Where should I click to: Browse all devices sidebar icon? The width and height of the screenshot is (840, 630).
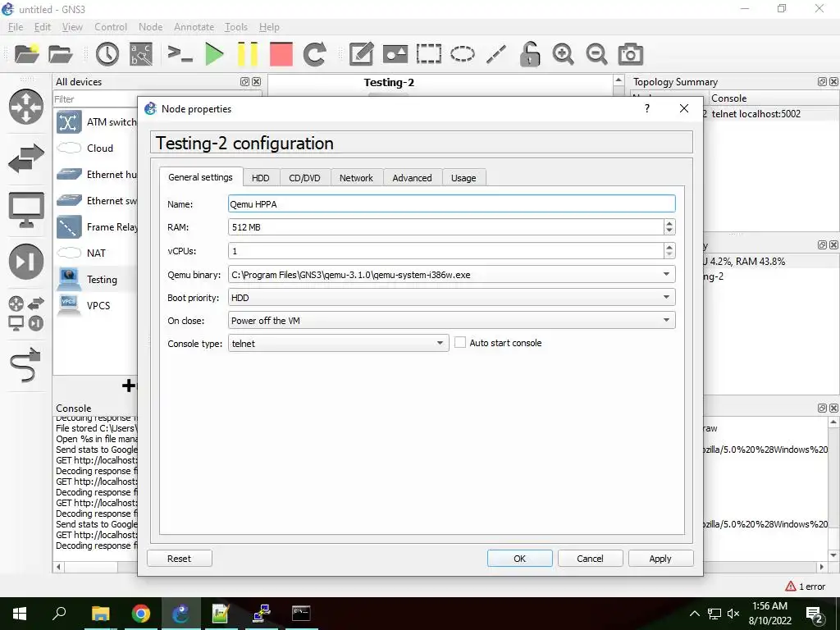(x=25, y=313)
